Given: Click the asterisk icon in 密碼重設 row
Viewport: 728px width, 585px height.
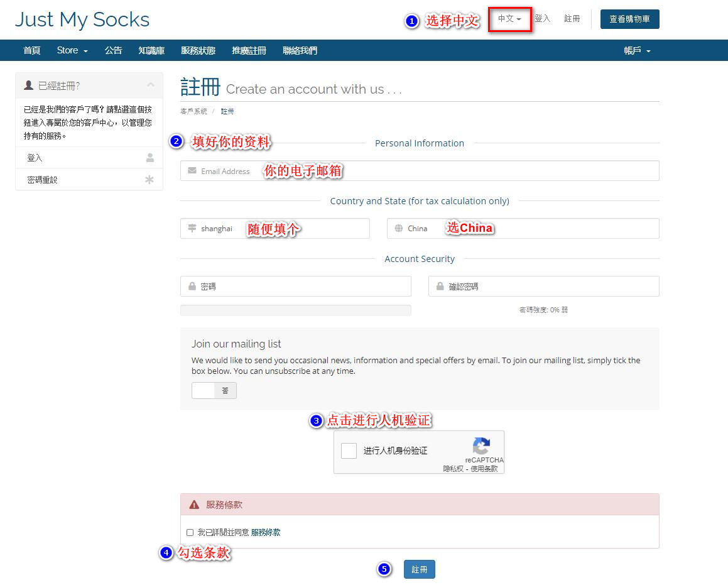Looking at the screenshot, I should tap(149, 180).
